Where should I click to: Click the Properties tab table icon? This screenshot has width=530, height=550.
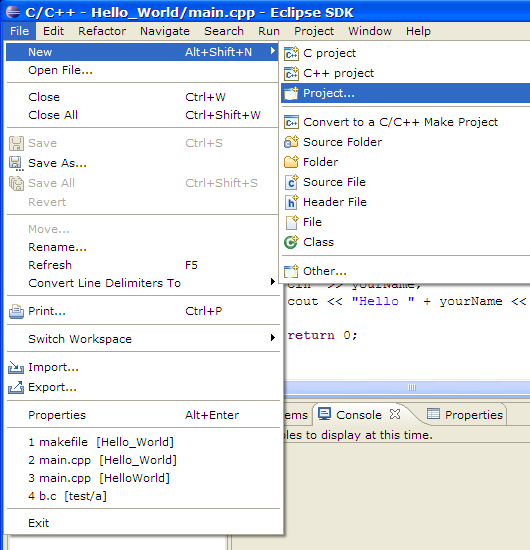433,414
